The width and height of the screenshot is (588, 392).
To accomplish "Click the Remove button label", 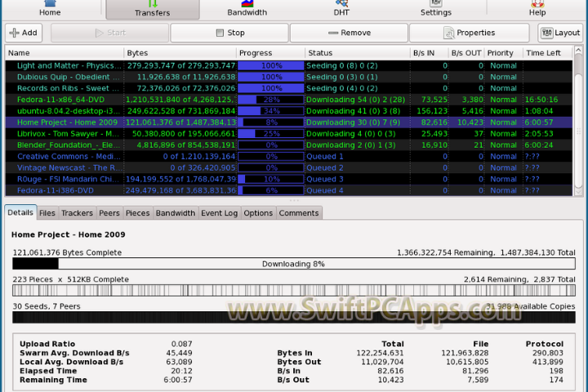I will tap(355, 33).
